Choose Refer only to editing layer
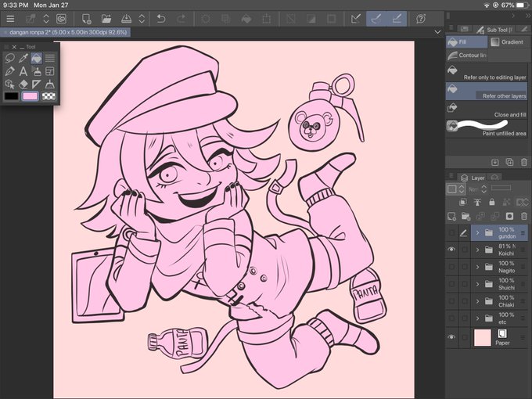Viewport: 532px width, 399px height. point(487,73)
